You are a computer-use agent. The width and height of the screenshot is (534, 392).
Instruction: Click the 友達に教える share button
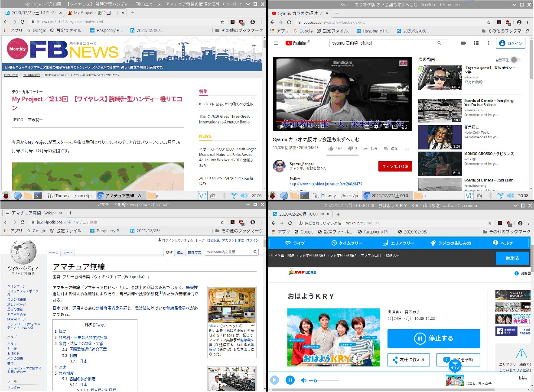[x=409, y=360]
